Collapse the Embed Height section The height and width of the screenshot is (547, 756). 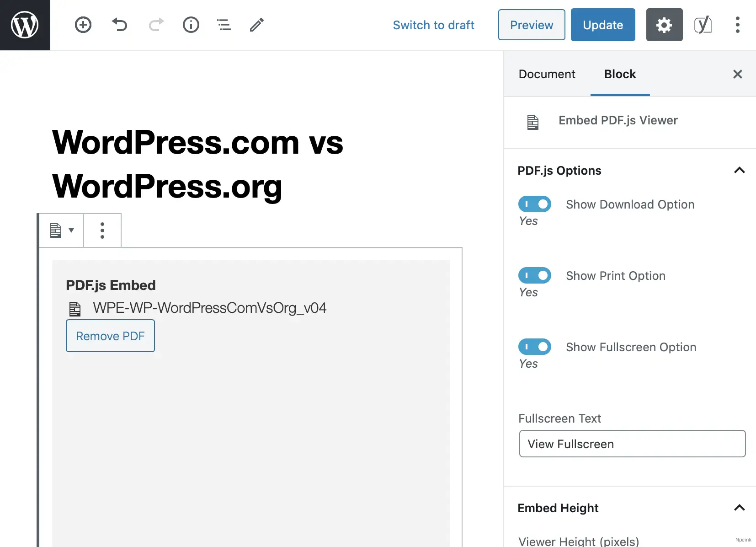click(739, 508)
